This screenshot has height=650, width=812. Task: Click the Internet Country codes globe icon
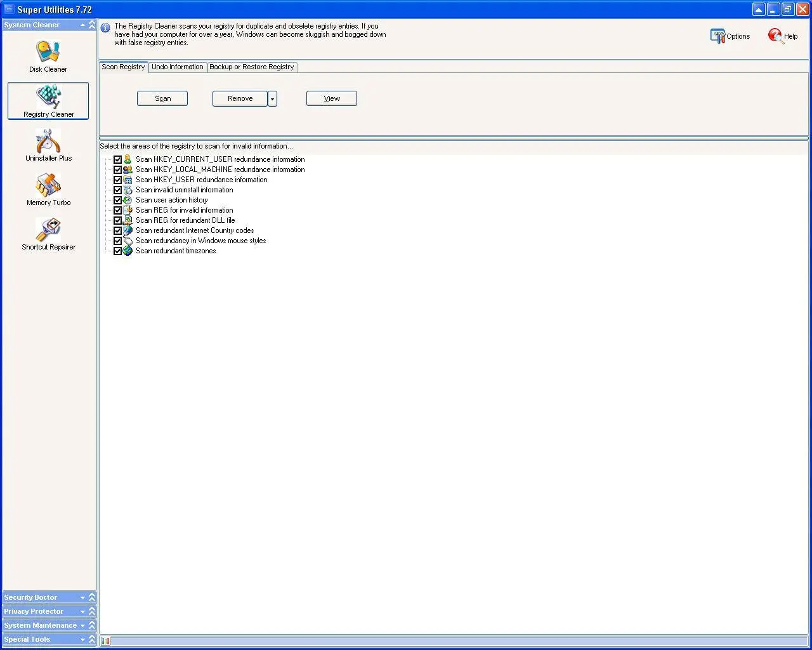click(128, 230)
